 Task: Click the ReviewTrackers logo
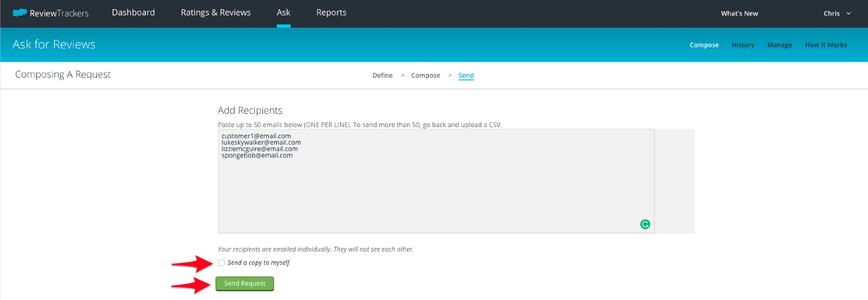click(51, 13)
